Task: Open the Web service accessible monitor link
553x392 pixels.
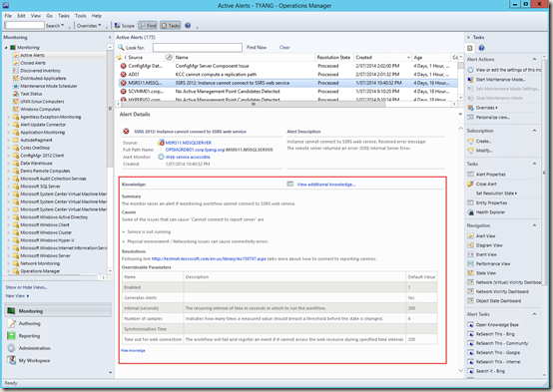Action: point(188,157)
